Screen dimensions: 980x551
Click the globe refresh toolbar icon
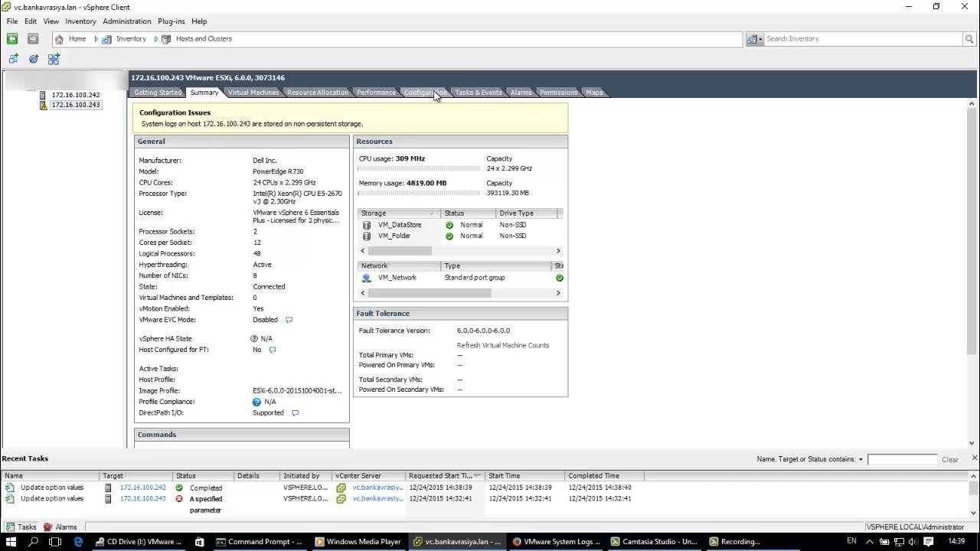(34, 59)
